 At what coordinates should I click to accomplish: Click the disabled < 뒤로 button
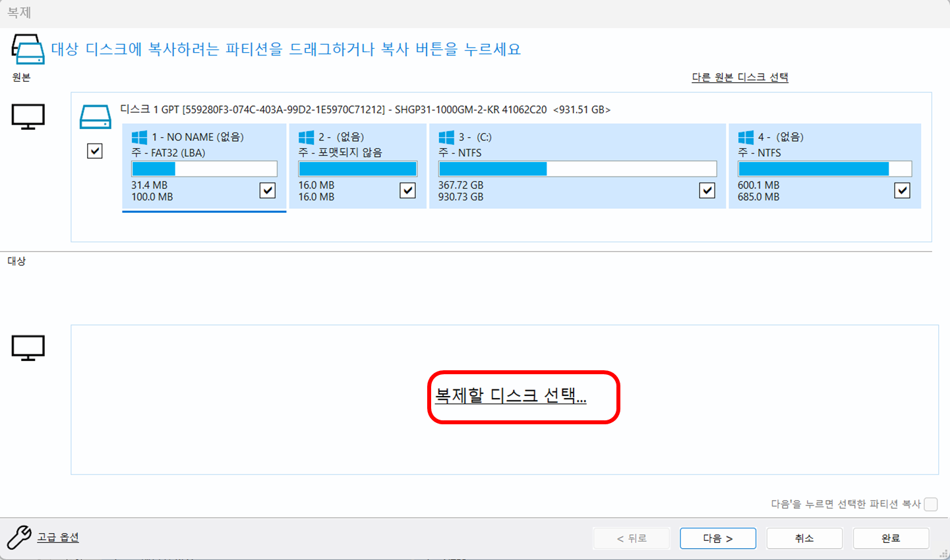[632, 538]
